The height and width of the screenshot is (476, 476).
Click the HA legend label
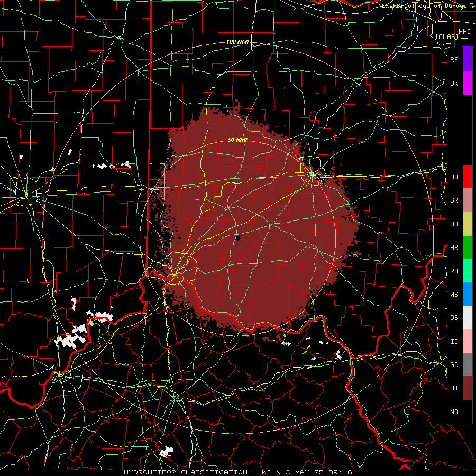454,177
